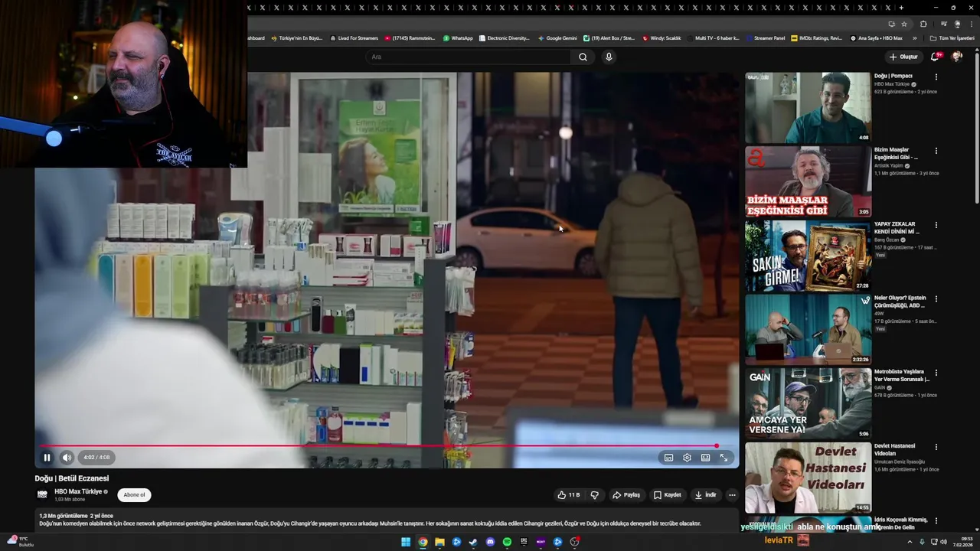Open the Ana Sayfa • HBO Max bookmark
Image resolution: width=980 pixels, height=551 pixels.
pyautogui.click(x=876, y=37)
